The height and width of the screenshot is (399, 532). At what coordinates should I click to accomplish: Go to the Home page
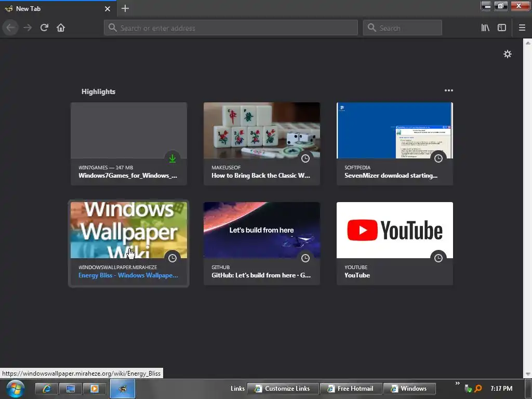pos(61,28)
